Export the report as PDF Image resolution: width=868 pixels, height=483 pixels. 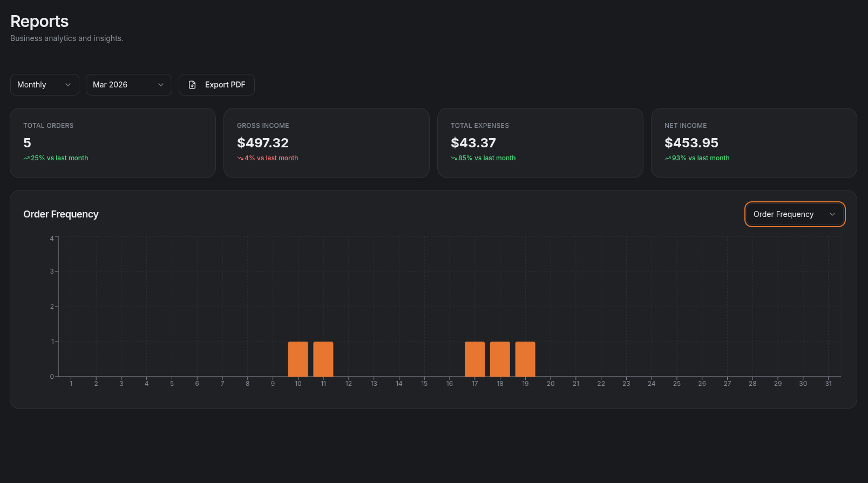pyautogui.click(x=216, y=85)
